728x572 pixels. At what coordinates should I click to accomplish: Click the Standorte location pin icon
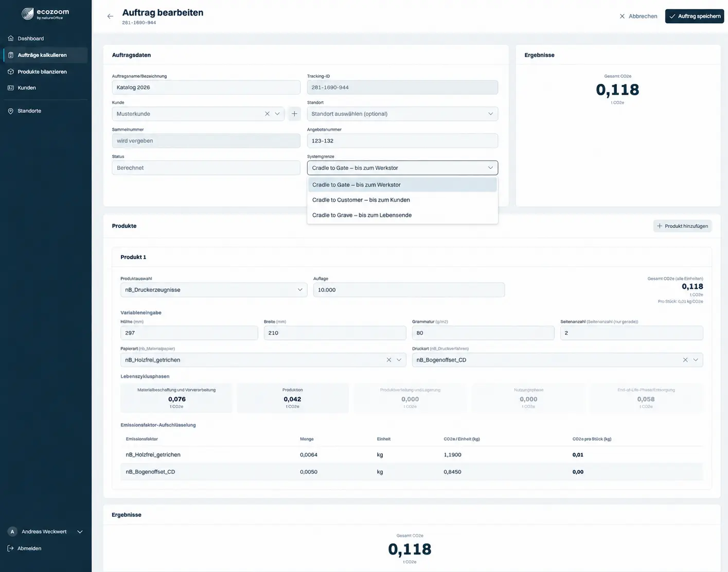[x=11, y=111]
